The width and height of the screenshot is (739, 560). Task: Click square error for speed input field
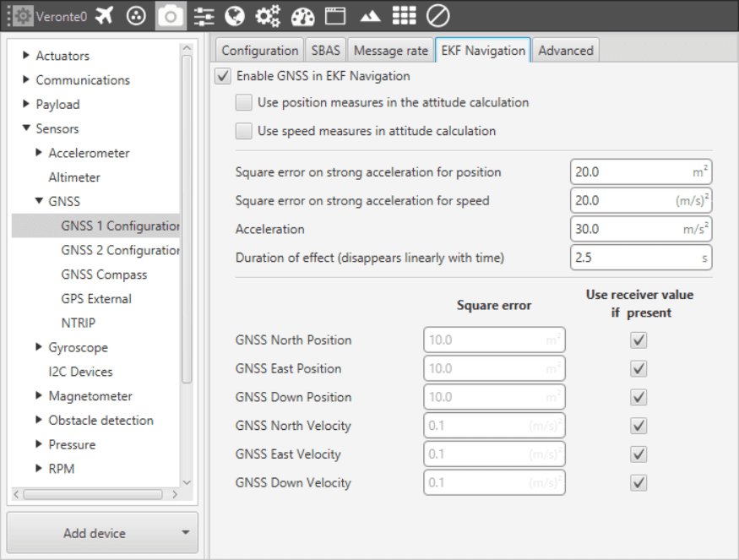point(640,201)
